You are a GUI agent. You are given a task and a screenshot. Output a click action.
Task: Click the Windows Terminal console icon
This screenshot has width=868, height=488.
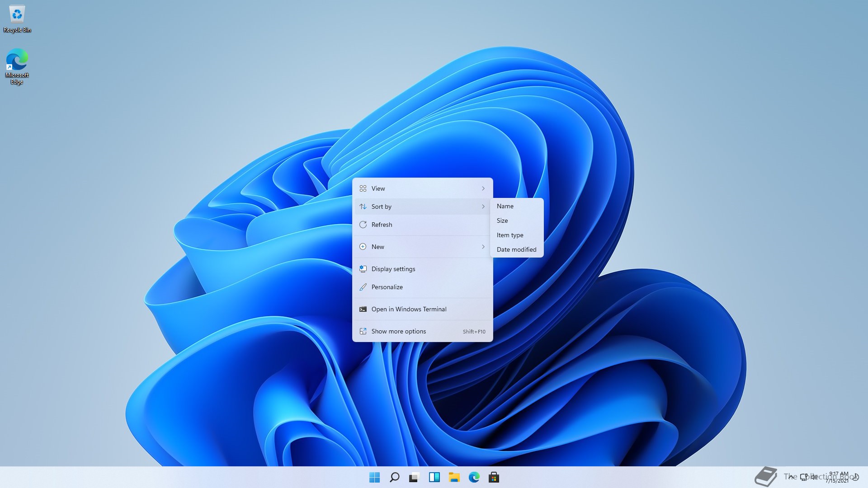coord(363,309)
